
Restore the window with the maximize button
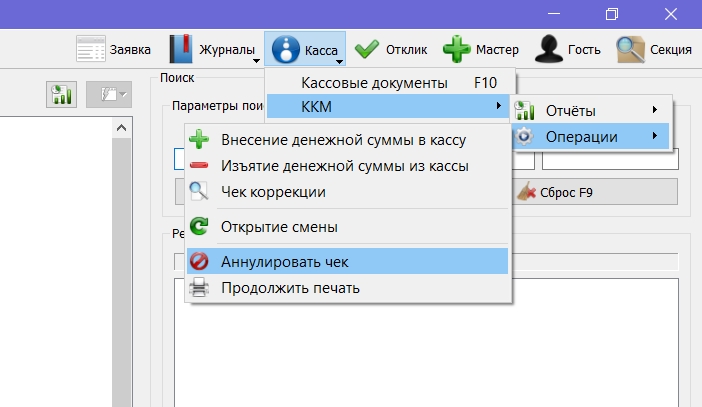coord(612,14)
